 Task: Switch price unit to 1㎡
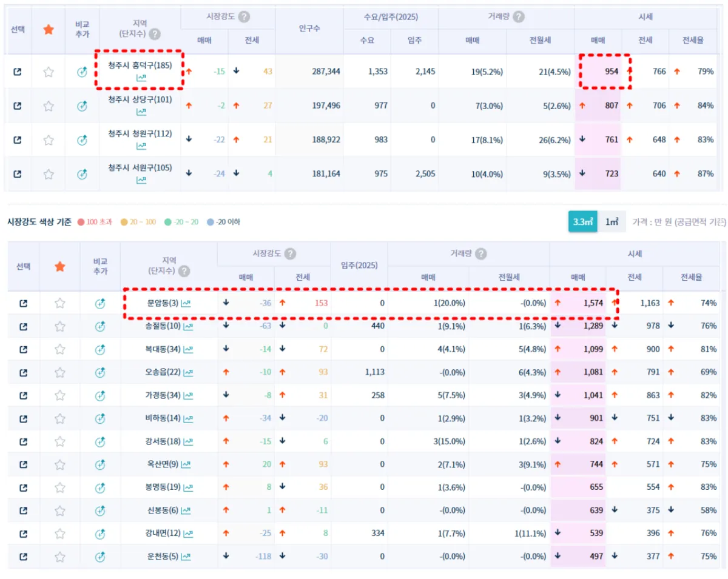pos(612,222)
